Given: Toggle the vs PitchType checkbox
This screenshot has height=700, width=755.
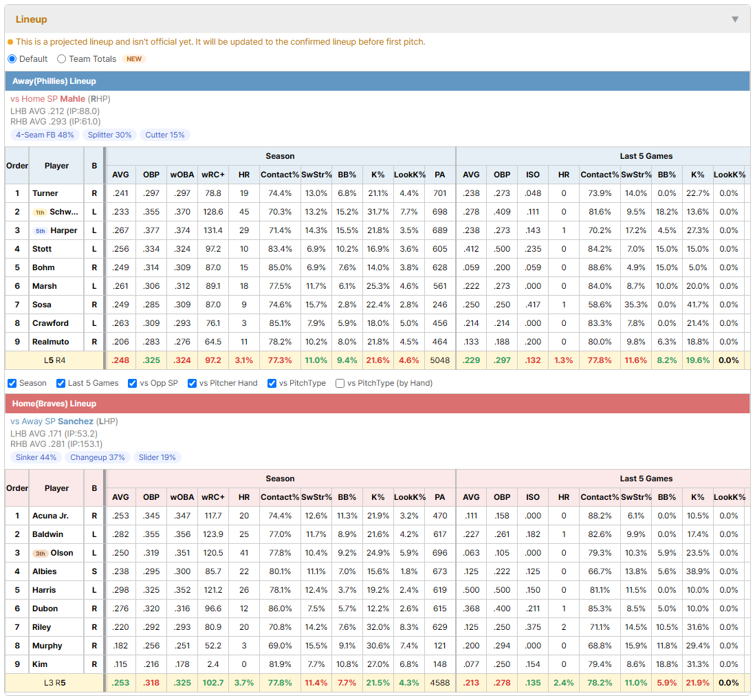Looking at the screenshot, I should tap(272, 383).
